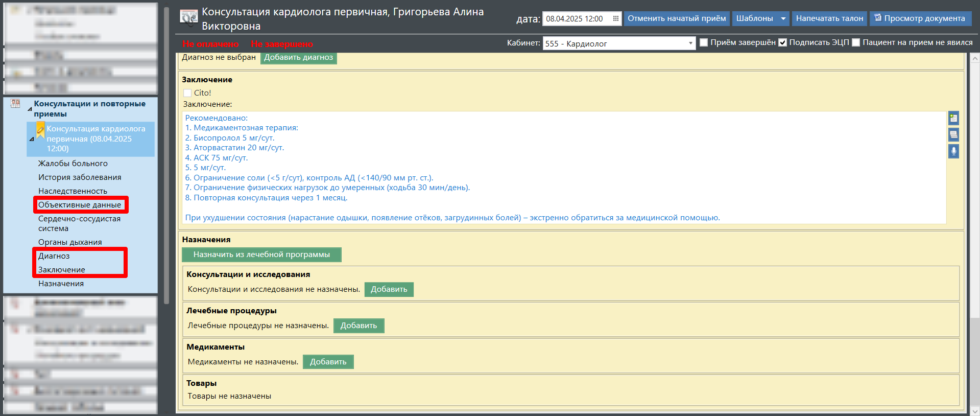980x416 pixels.
Task: Tick the Cito! checkbox
Action: tap(187, 93)
